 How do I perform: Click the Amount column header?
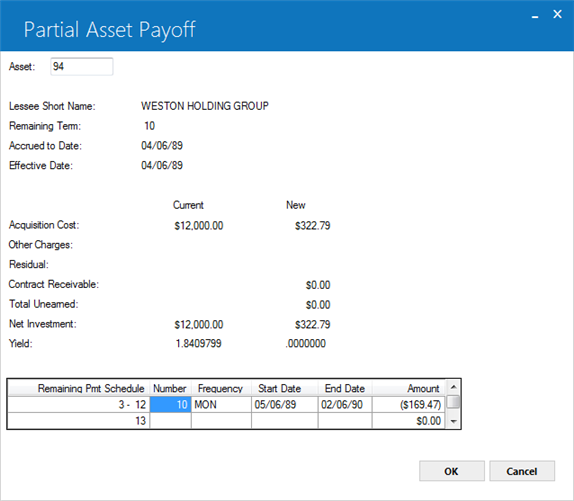click(409, 388)
